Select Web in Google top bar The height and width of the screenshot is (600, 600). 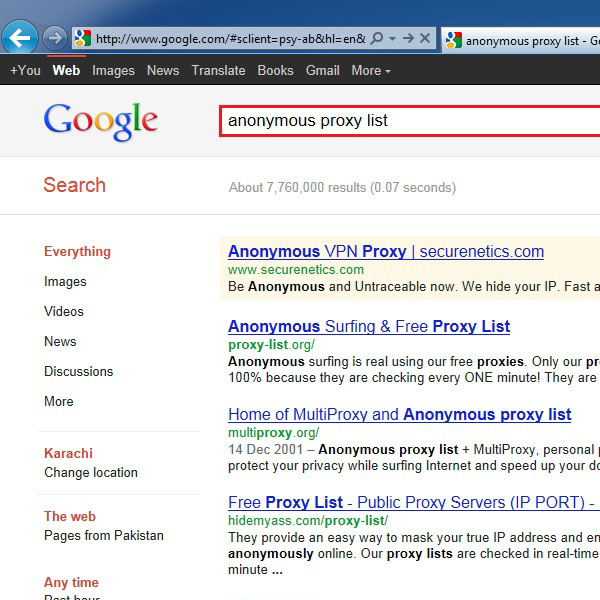66,70
